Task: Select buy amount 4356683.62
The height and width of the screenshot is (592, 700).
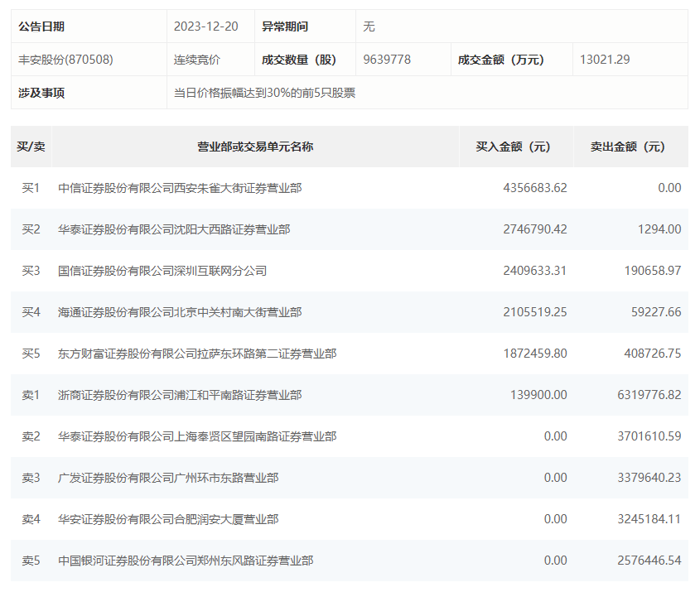Action: coord(535,188)
